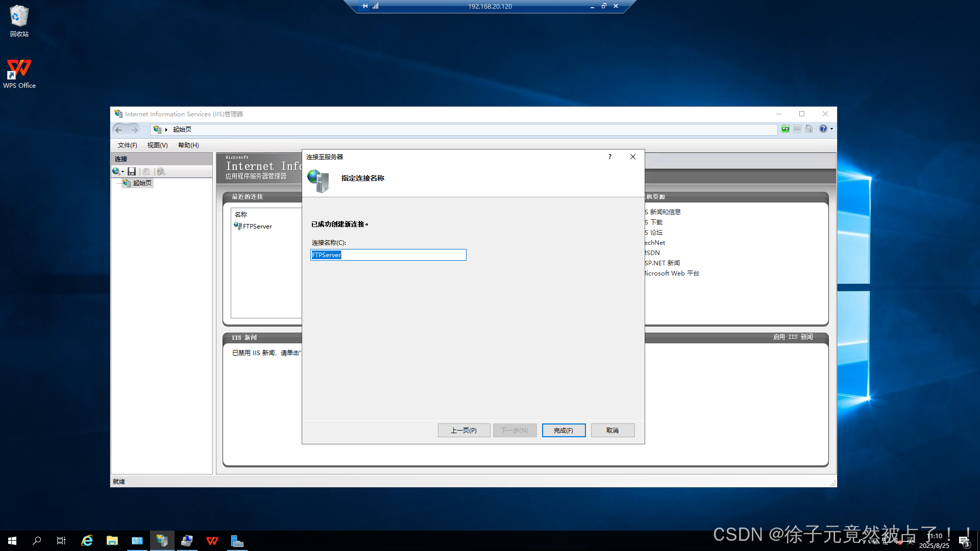Click the MSDN link

pos(652,253)
